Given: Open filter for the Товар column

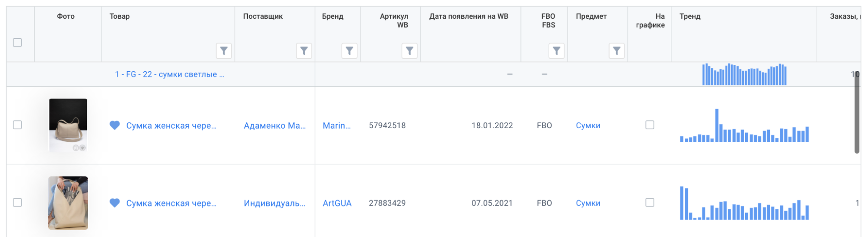Looking at the screenshot, I should (224, 51).
